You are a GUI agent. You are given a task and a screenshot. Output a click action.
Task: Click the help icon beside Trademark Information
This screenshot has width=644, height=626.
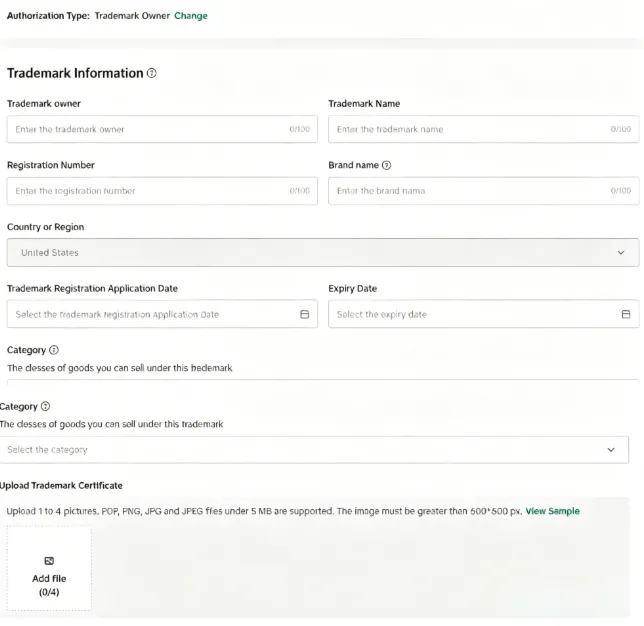point(152,74)
